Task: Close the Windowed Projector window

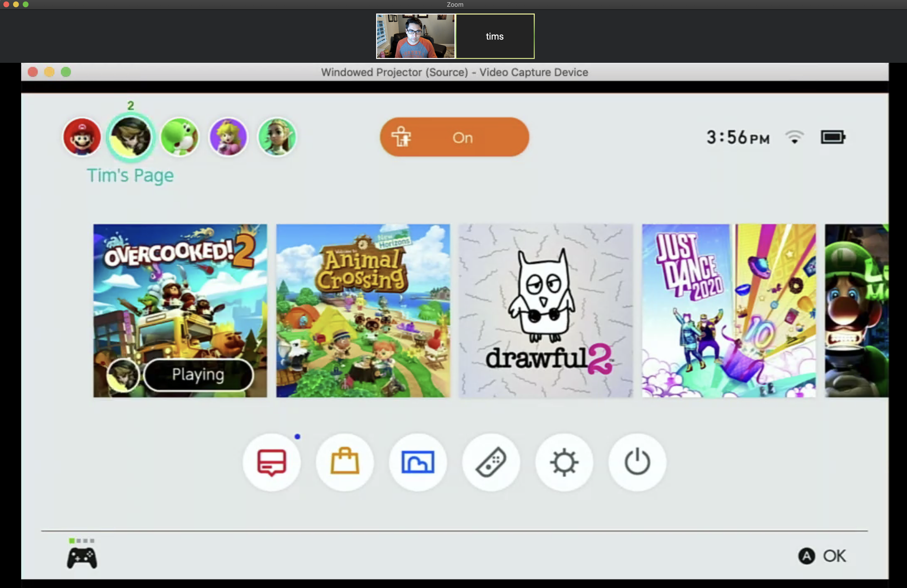Action: (x=33, y=72)
